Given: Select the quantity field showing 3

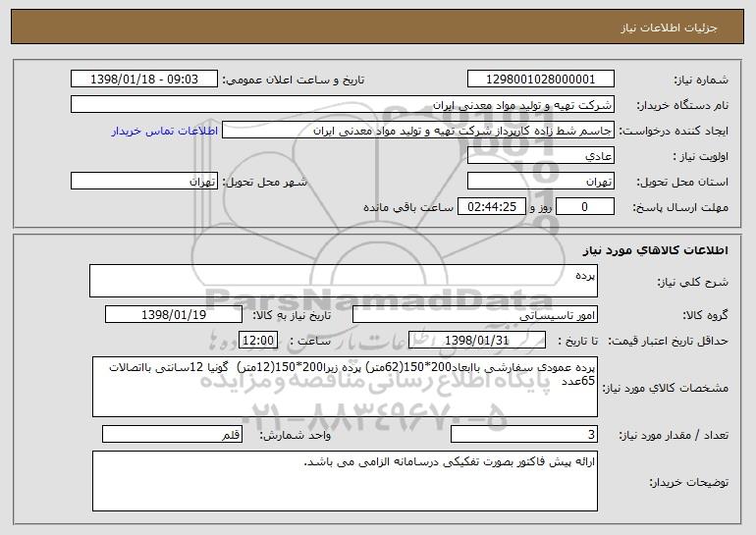Looking at the screenshot, I should click(x=524, y=434).
